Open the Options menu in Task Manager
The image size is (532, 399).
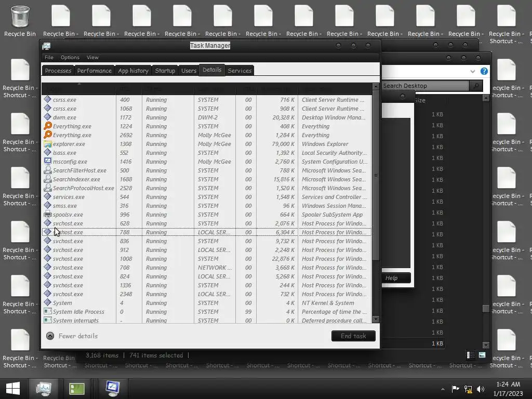tap(70, 57)
